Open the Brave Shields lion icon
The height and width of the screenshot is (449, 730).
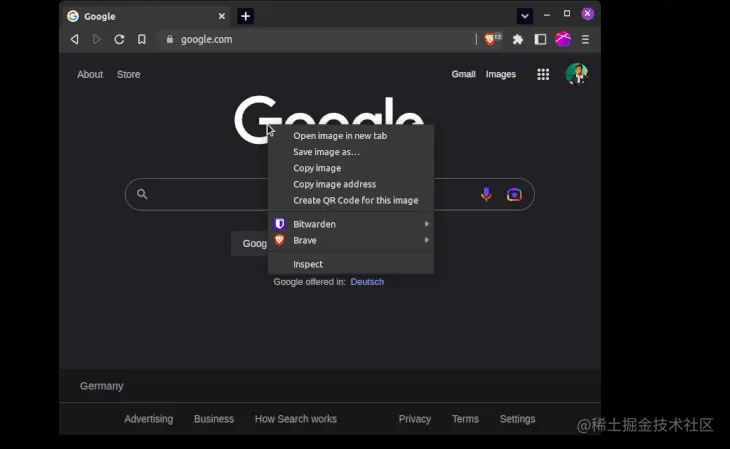(x=489, y=40)
